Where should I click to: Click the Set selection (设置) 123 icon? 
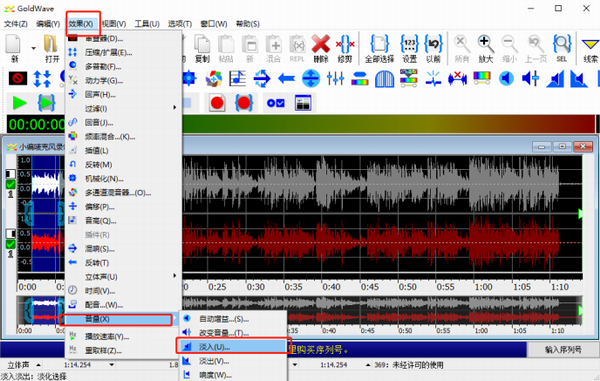pyautogui.click(x=409, y=48)
